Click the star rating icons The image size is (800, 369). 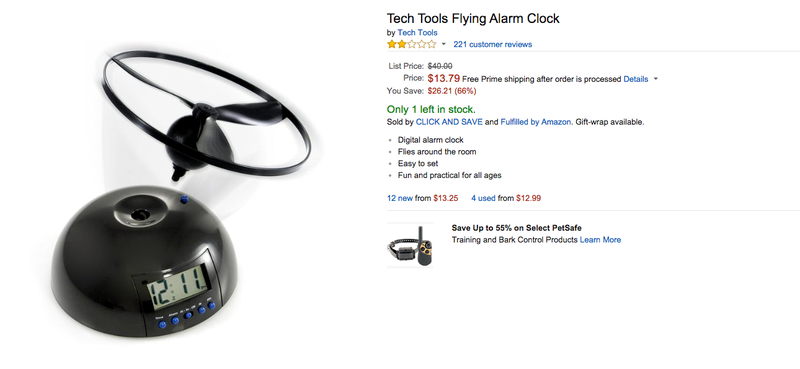tap(412, 44)
